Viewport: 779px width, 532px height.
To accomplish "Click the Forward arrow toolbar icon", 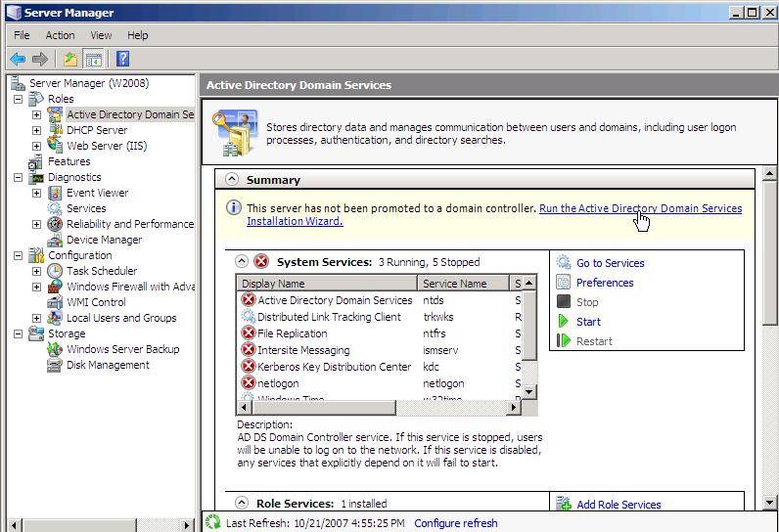I will [40, 59].
